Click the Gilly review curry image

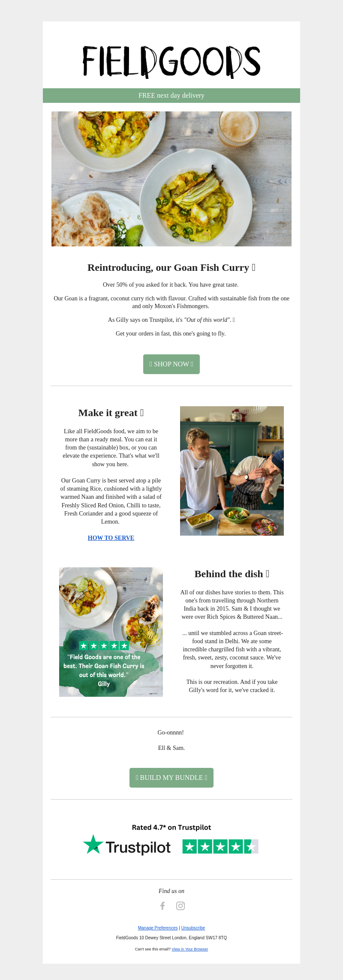(111, 632)
